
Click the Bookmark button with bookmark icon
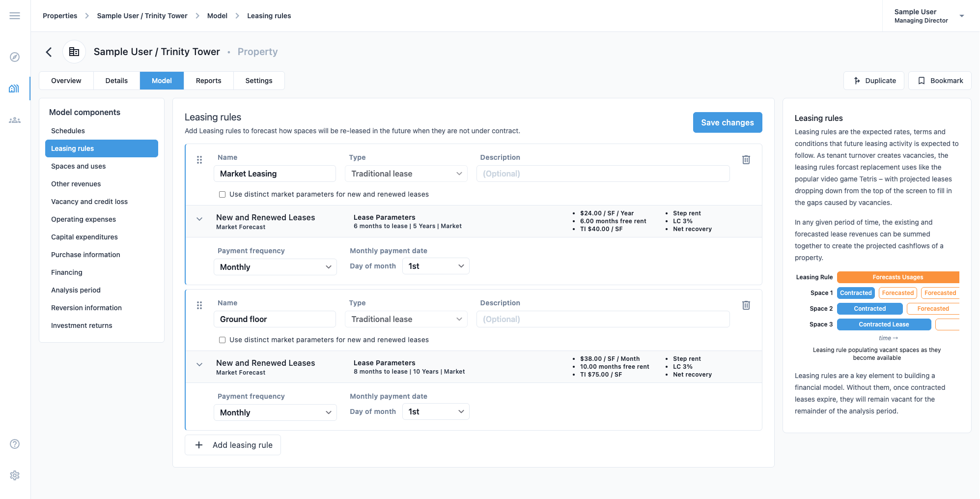(940, 80)
